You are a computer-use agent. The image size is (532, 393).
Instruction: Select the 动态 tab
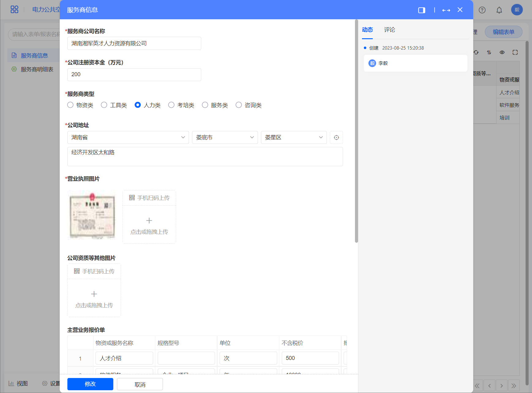click(367, 30)
